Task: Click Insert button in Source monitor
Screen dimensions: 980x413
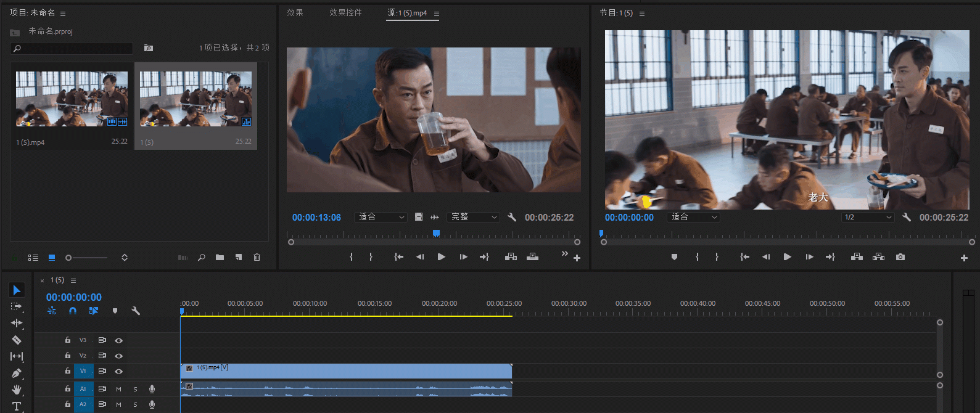Action: [x=511, y=257]
